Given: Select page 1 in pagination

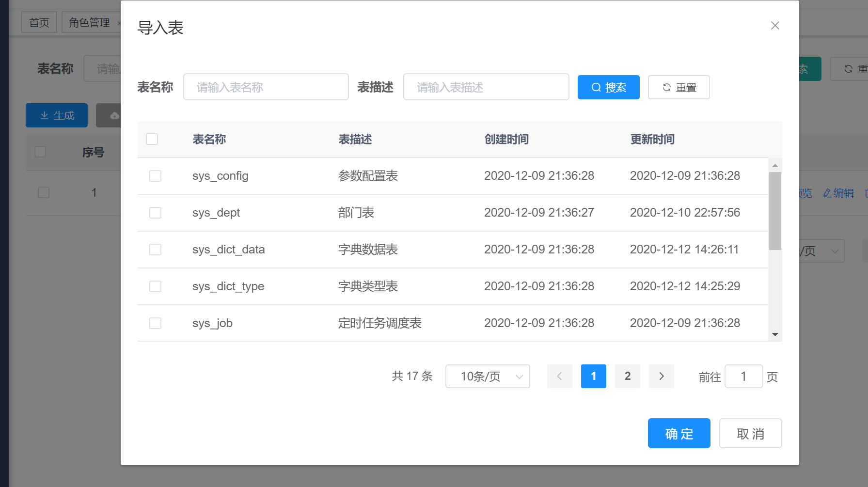Looking at the screenshot, I should pyautogui.click(x=594, y=377).
